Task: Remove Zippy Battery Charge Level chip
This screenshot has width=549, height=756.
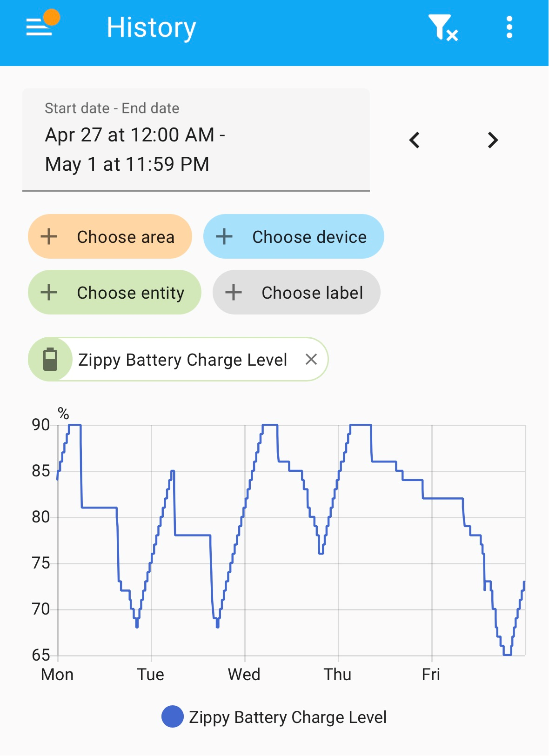Action: click(311, 359)
